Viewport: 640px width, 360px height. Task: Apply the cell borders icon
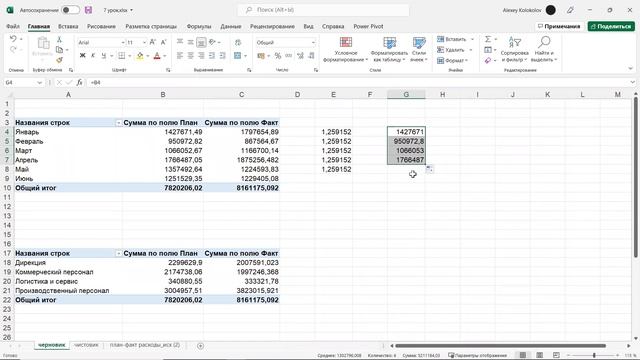coord(122,56)
